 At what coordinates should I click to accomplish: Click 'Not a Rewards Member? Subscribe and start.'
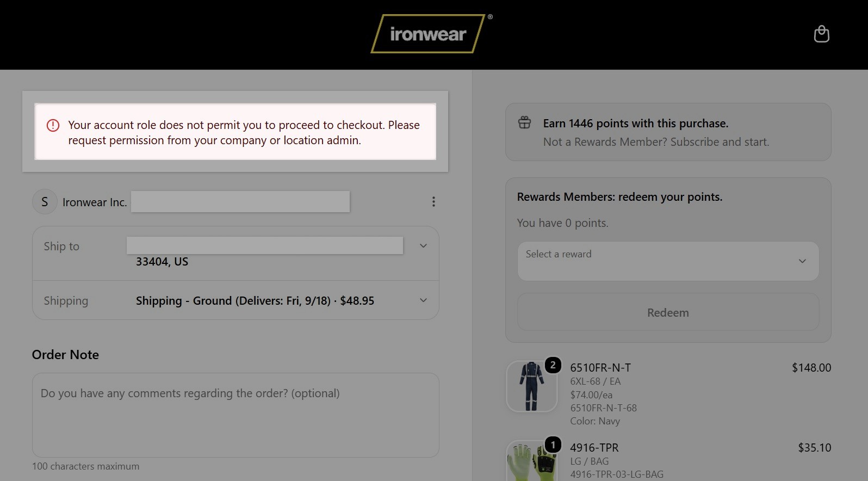[x=656, y=142]
